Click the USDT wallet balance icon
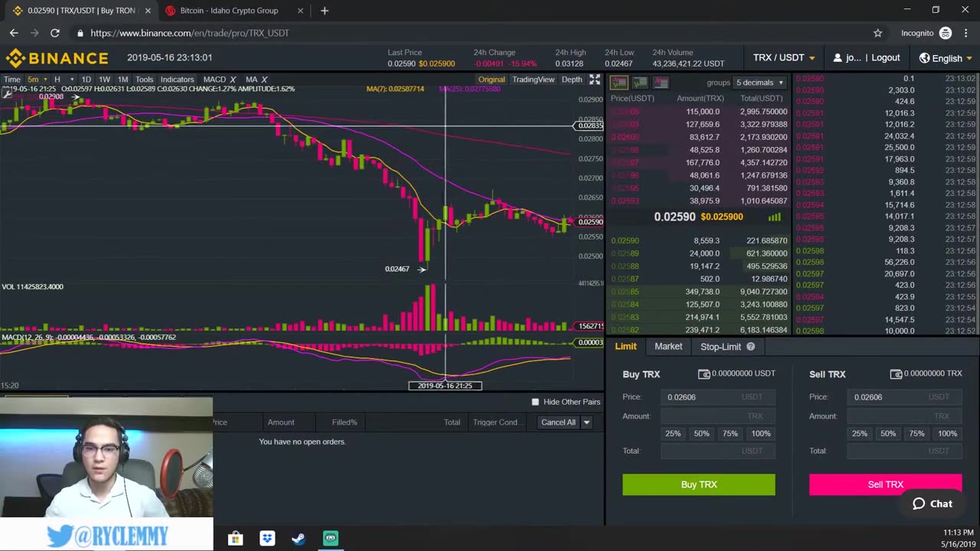980x551 pixels. [x=704, y=373]
